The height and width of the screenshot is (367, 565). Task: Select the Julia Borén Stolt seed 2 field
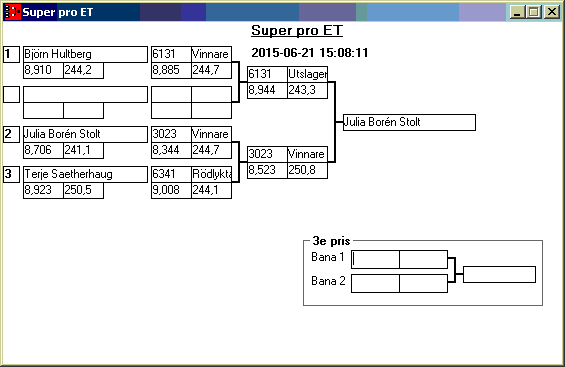coord(85,134)
